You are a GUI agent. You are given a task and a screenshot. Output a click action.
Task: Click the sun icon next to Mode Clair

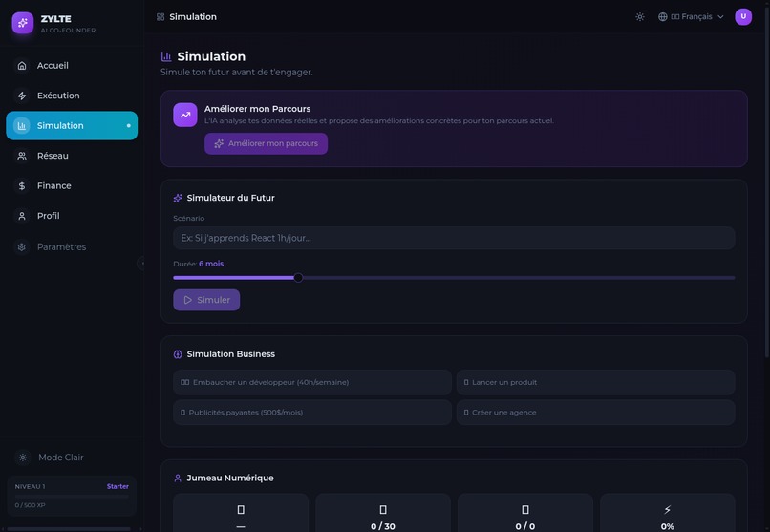point(23,458)
